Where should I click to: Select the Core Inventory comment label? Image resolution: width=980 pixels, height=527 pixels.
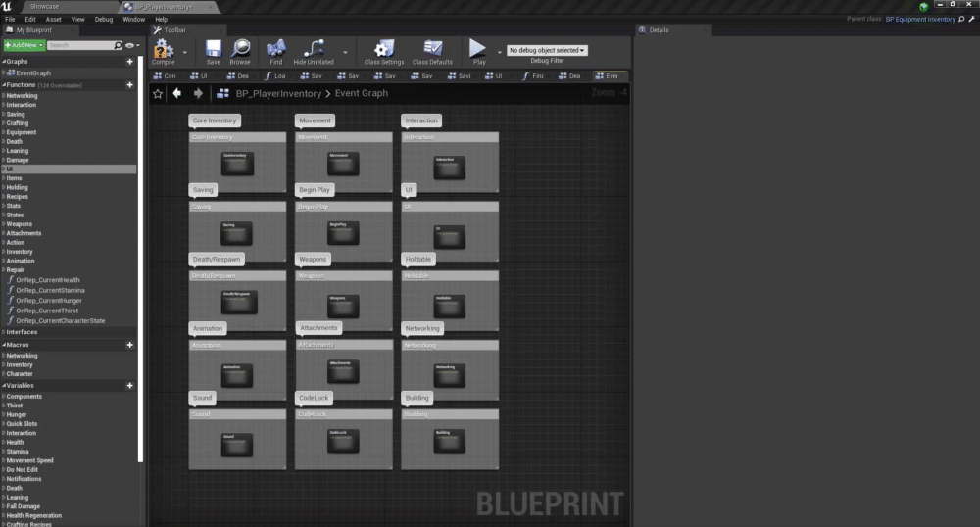coord(215,120)
